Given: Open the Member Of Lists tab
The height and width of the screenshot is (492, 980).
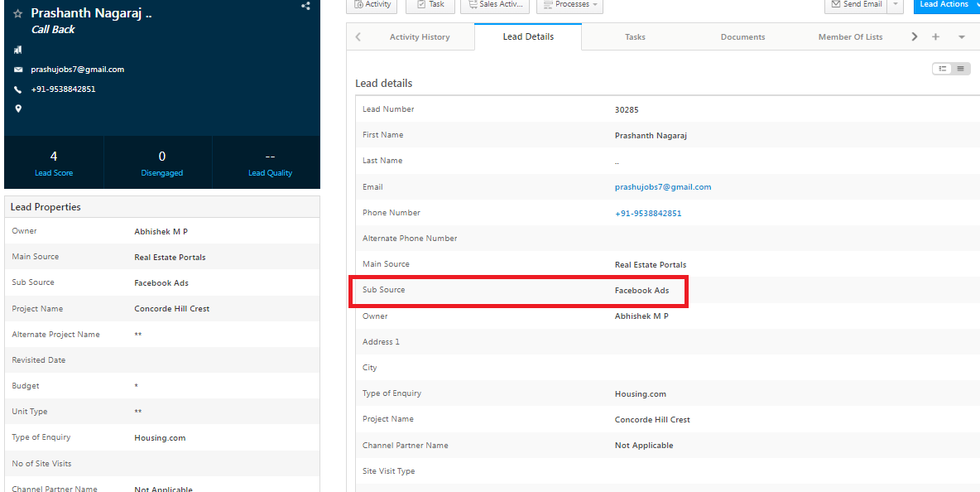Looking at the screenshot, I should (851, 37).
